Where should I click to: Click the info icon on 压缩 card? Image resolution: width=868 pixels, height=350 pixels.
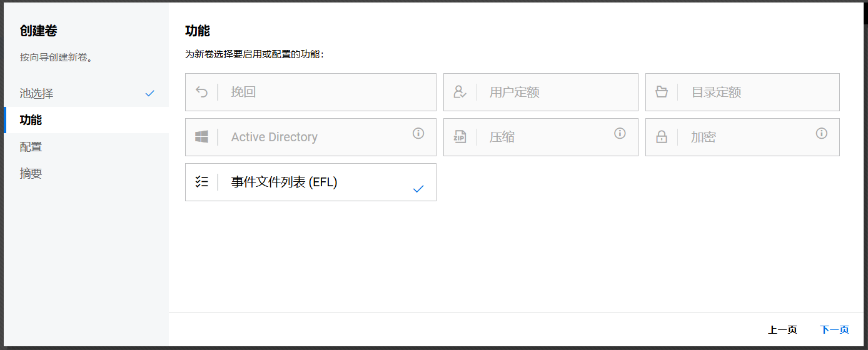pyautogui.click(x=620, y=133)
